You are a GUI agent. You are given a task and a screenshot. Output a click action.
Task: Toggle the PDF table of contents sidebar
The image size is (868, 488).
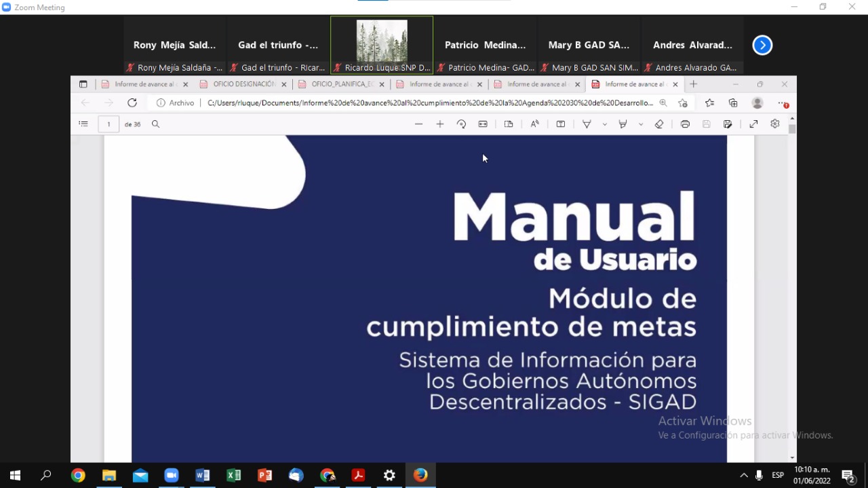tap(83, 124)
